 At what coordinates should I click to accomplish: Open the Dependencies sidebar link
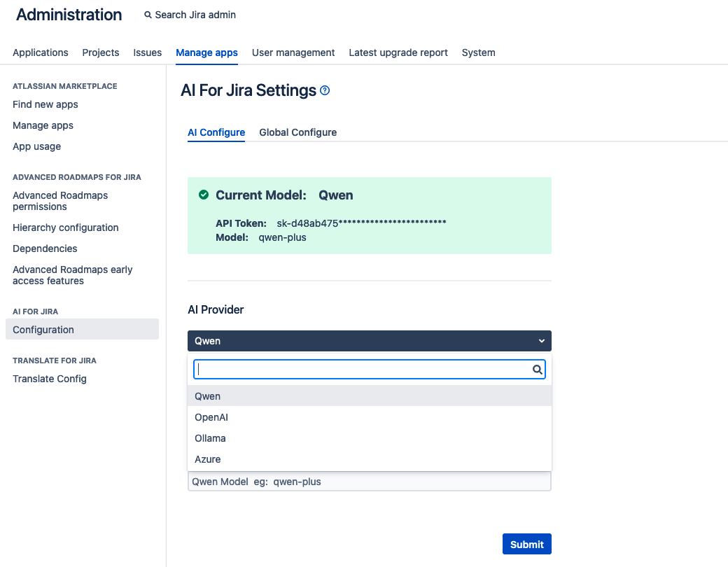click(45, 248)
